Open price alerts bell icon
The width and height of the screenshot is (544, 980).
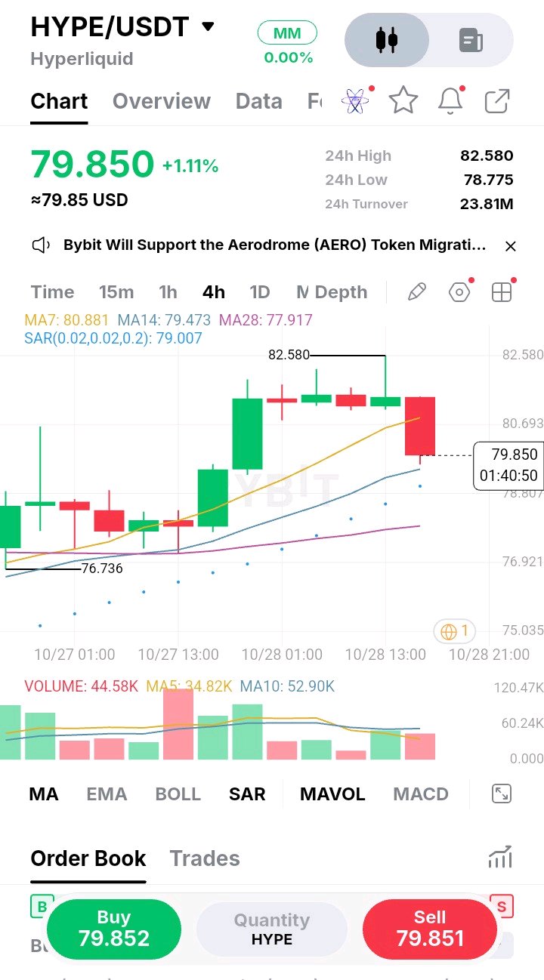click(x=450, y=100)
